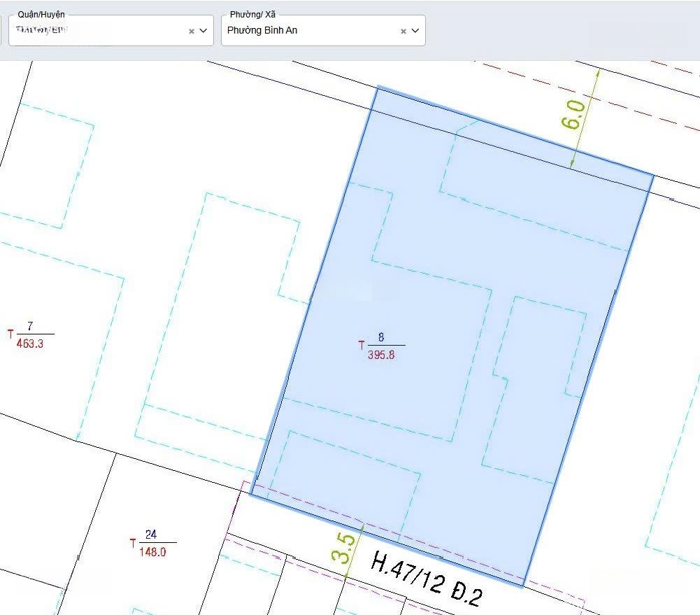Select parcel number 8 label on map

[x=381, y=337]
